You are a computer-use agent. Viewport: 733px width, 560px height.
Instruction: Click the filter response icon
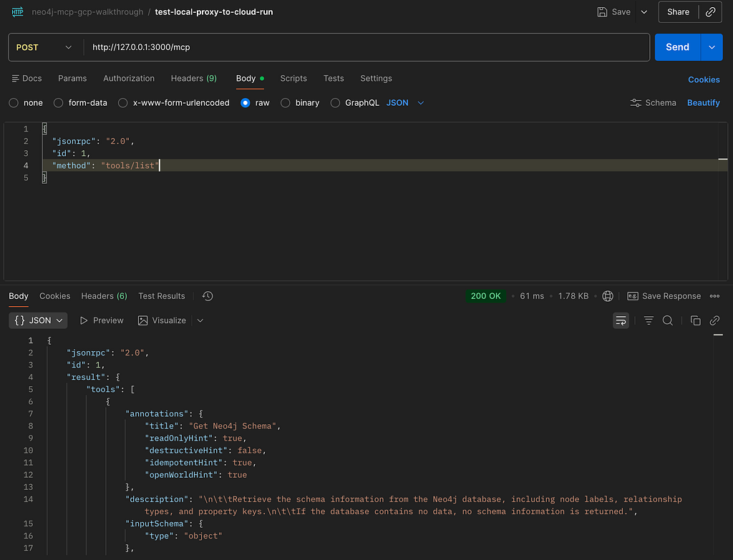point(649,320)
